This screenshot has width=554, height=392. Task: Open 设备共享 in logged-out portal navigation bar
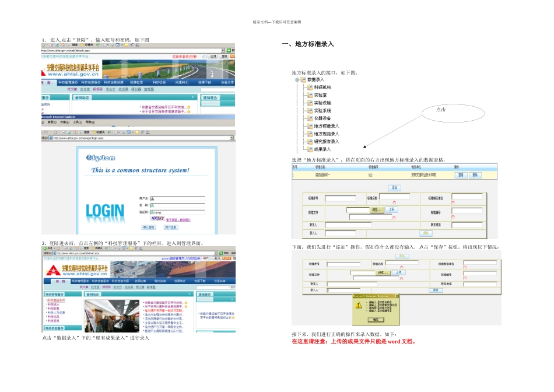[x=227, y=82]
